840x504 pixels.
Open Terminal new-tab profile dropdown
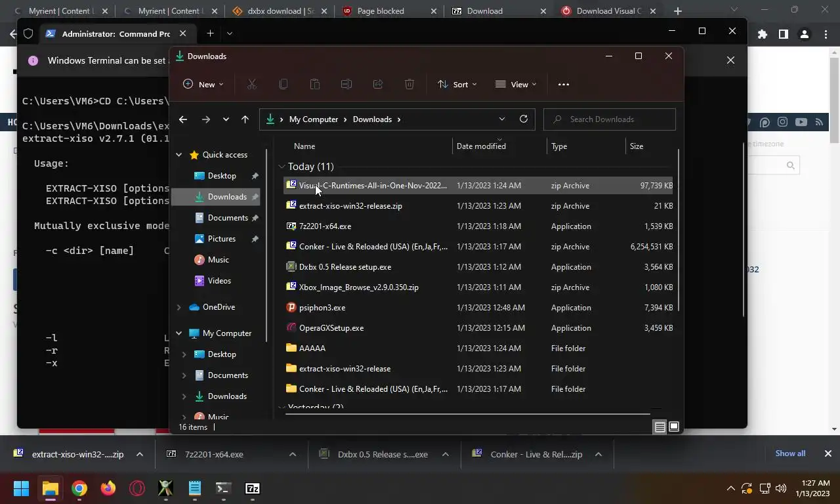click(x=230, y=33)
